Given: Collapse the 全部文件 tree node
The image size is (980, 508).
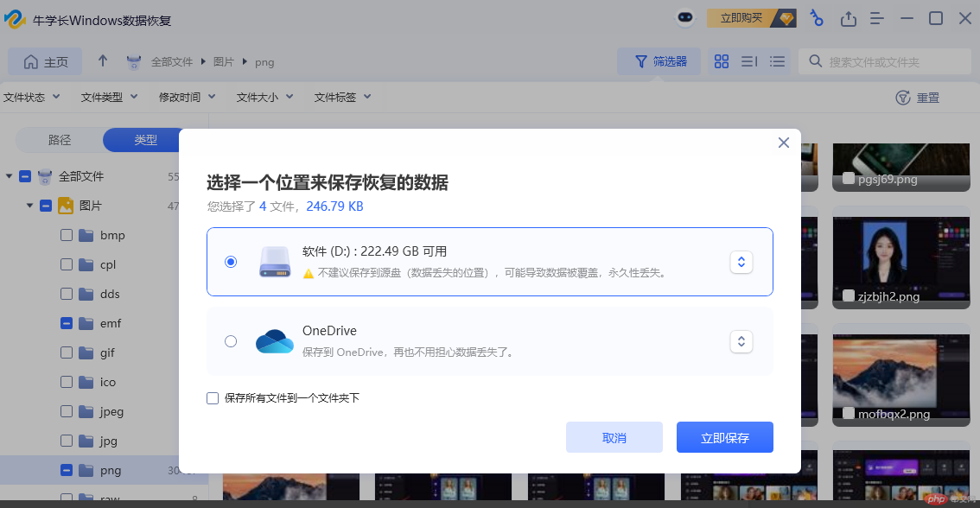Looking at the screenshot, I should click(x=10, y=176).
